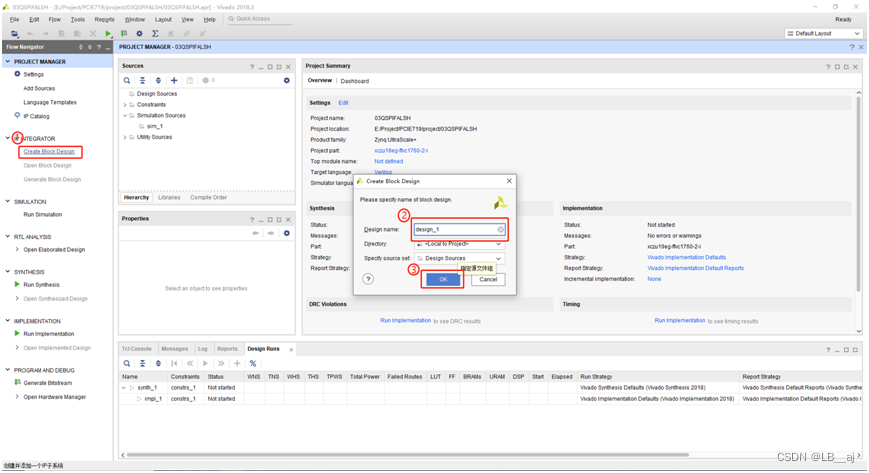Select Language Templates in Flow Navigator
Screen dimensions: 869x473
50,103
